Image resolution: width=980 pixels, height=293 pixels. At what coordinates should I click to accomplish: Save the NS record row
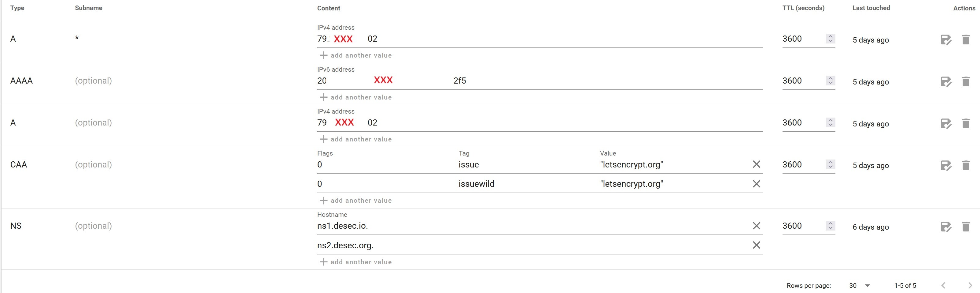[946, 227]
